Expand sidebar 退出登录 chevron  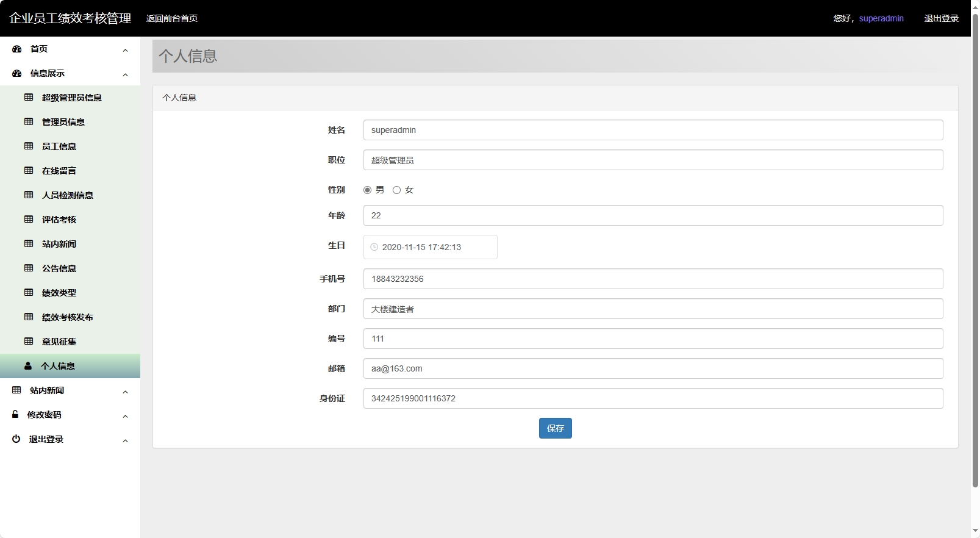pos(125,440)
